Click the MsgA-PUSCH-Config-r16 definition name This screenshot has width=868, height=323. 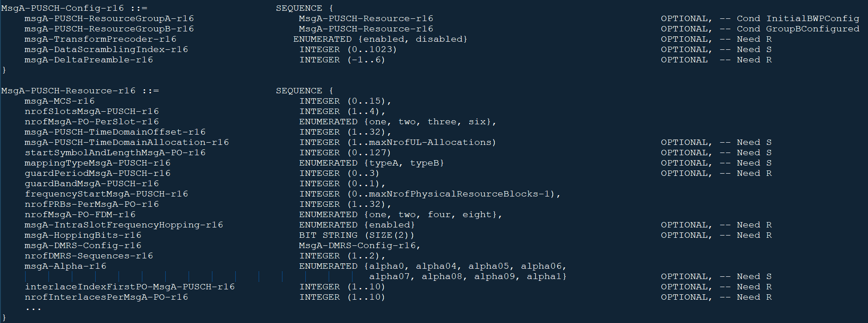[62, 8]
